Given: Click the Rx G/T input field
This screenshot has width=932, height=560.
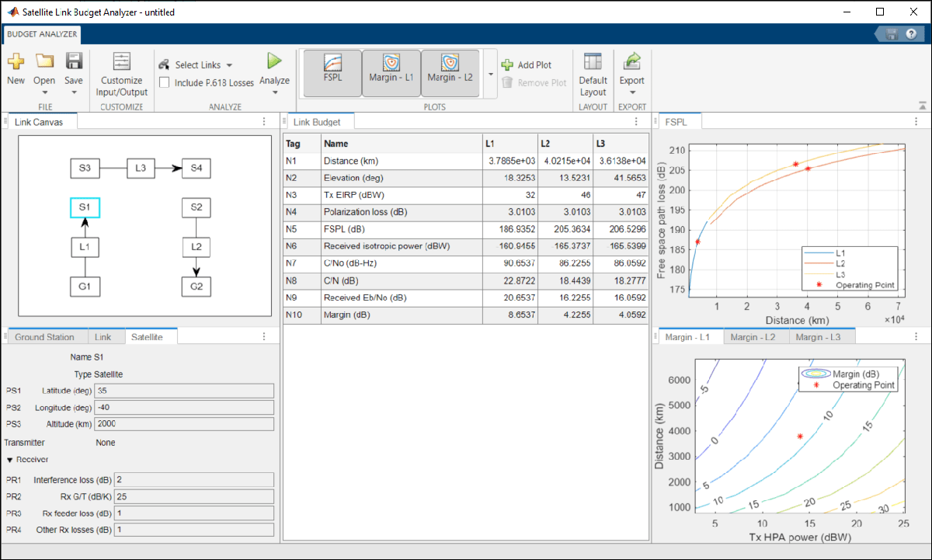Looking at the screenshot, I should [193, 496].
